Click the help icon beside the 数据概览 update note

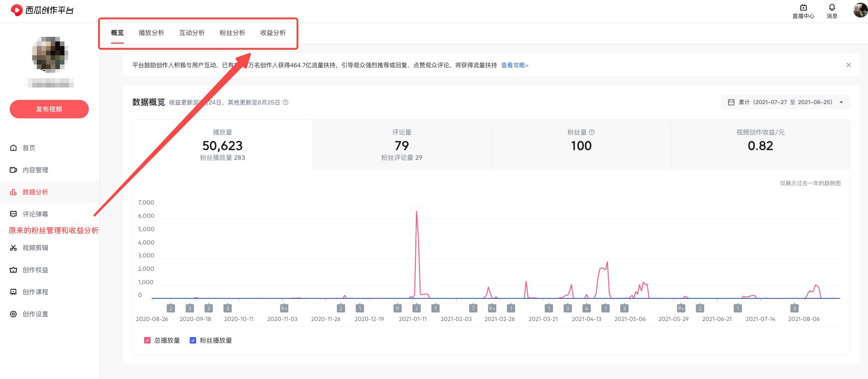coord(285,102)
